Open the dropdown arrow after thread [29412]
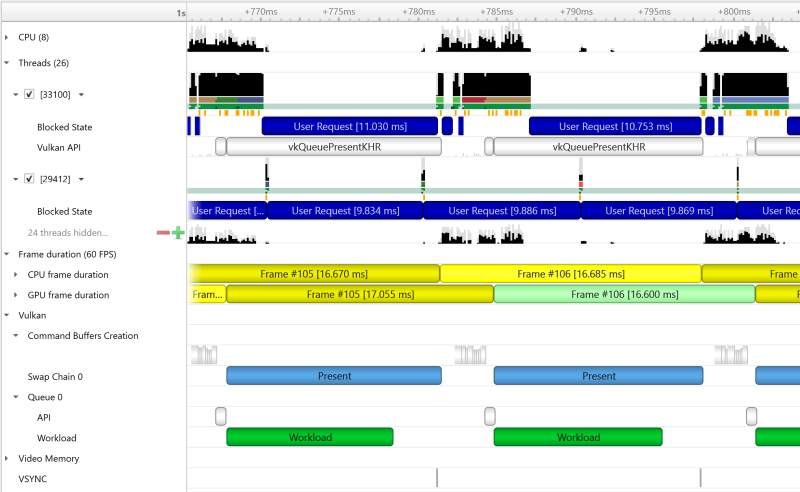This screenshot has width=800, height=492. click(81, 179)
